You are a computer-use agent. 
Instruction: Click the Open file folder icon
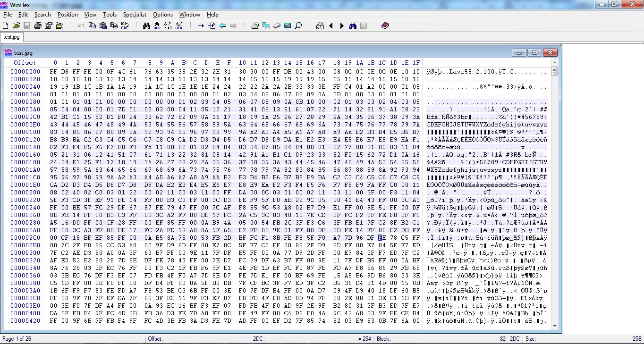pos(16,25)
